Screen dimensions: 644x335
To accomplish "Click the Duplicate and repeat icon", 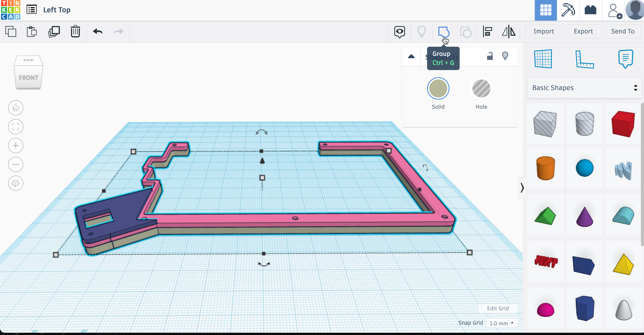I will pos(54,32).
